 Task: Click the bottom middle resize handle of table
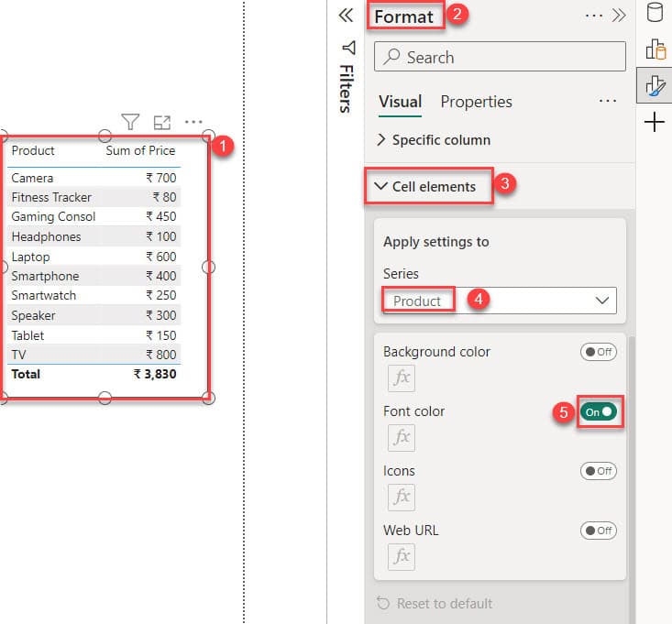105,398
